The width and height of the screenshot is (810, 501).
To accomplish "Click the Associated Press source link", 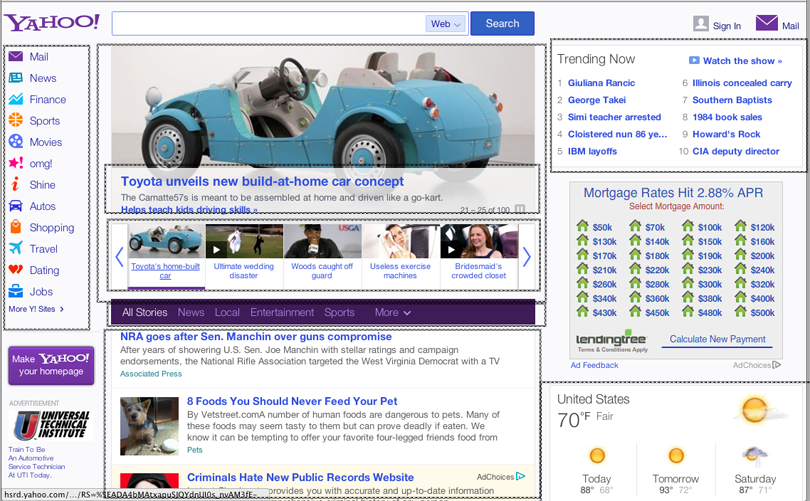I will point(151,374).
